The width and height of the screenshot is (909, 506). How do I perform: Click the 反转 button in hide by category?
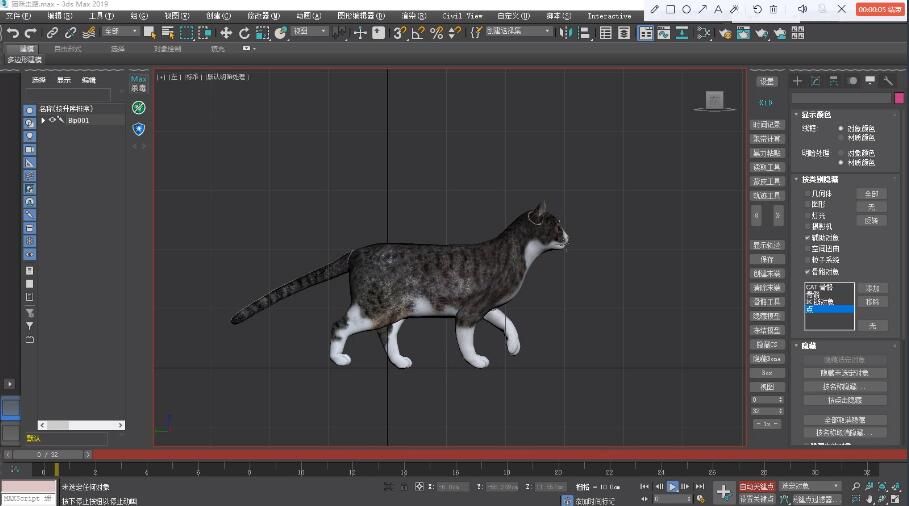(x=871, y=220)
